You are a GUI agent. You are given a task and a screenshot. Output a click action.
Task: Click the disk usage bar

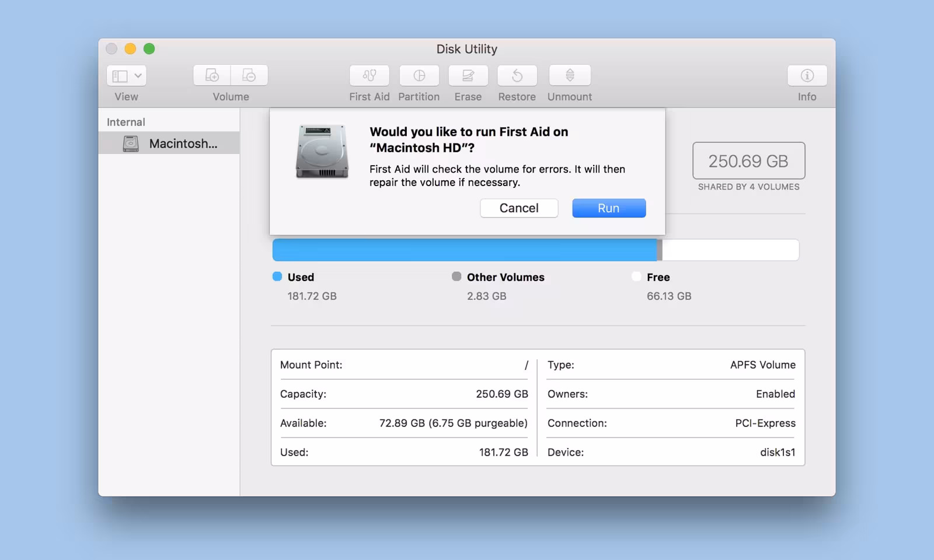point(535,250)
